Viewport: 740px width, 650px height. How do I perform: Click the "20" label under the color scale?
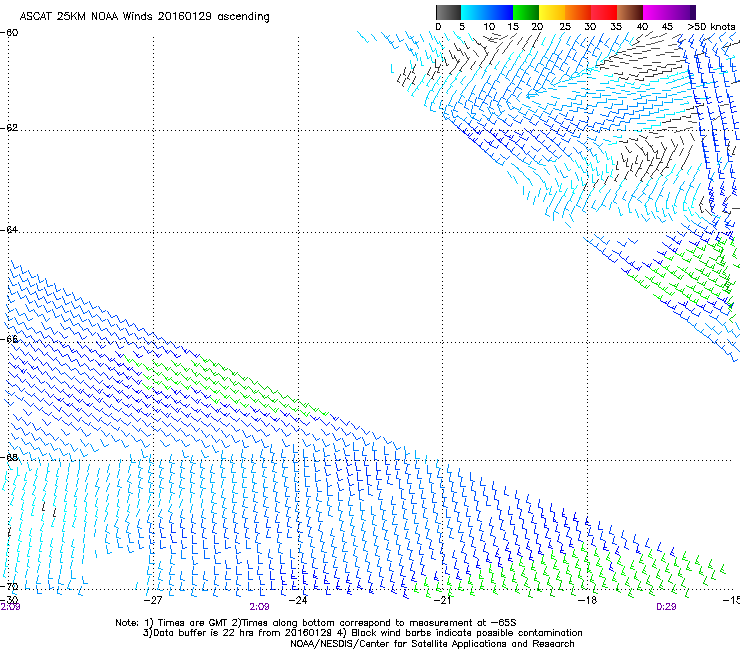pos(537,26)
